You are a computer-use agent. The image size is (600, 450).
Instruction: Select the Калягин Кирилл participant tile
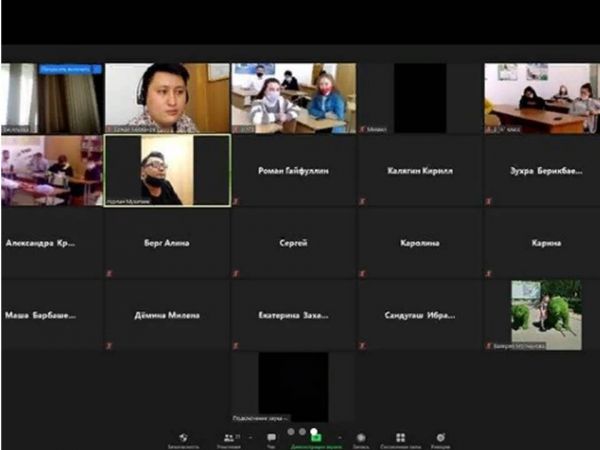coord(420,171)
